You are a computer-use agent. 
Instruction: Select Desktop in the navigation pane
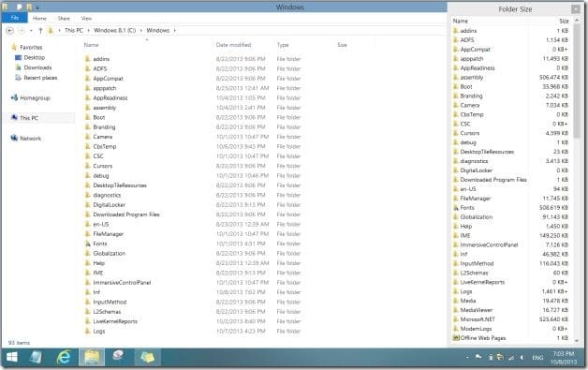tap(30, 57)
